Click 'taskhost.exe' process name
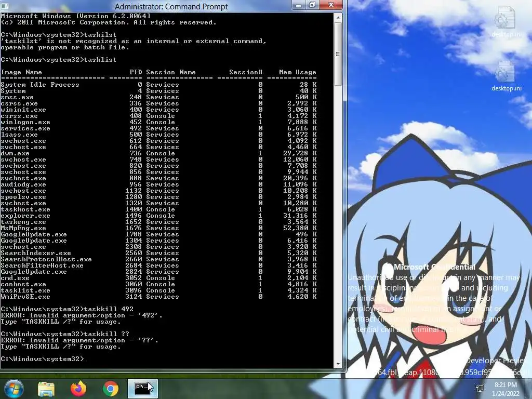Viewport: 532px width, 399px height. coord(25,209)
